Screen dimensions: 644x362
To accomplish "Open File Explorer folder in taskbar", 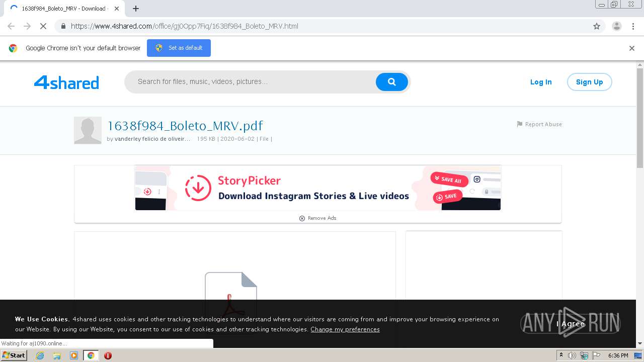I will [x=57, y=355].
